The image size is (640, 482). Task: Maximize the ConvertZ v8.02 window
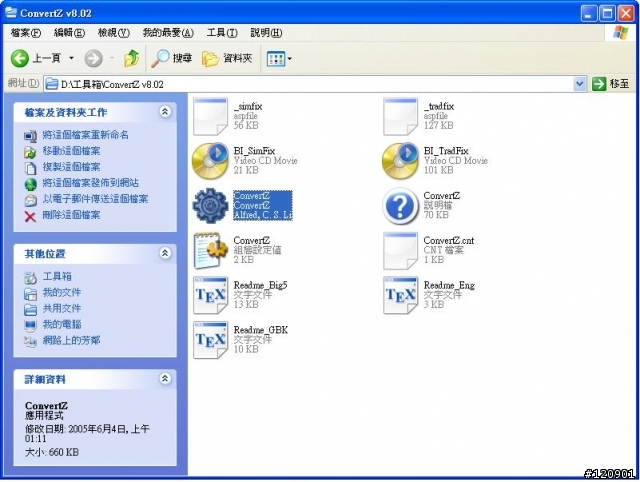(x=607, y=13)
